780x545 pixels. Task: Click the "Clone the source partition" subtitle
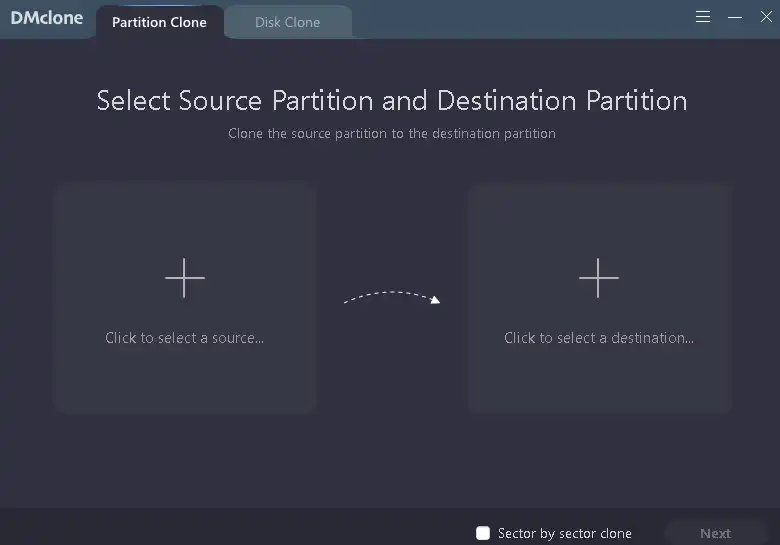(391, 133)
